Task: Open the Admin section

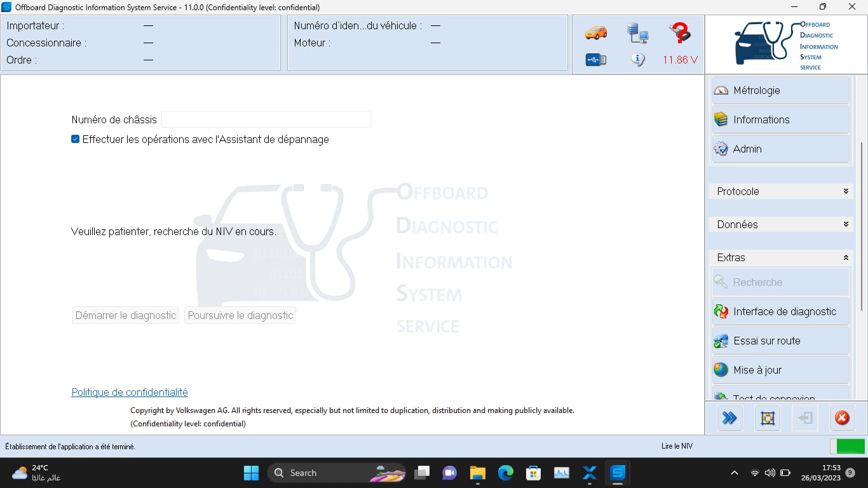Action: [x=780, y=149]
